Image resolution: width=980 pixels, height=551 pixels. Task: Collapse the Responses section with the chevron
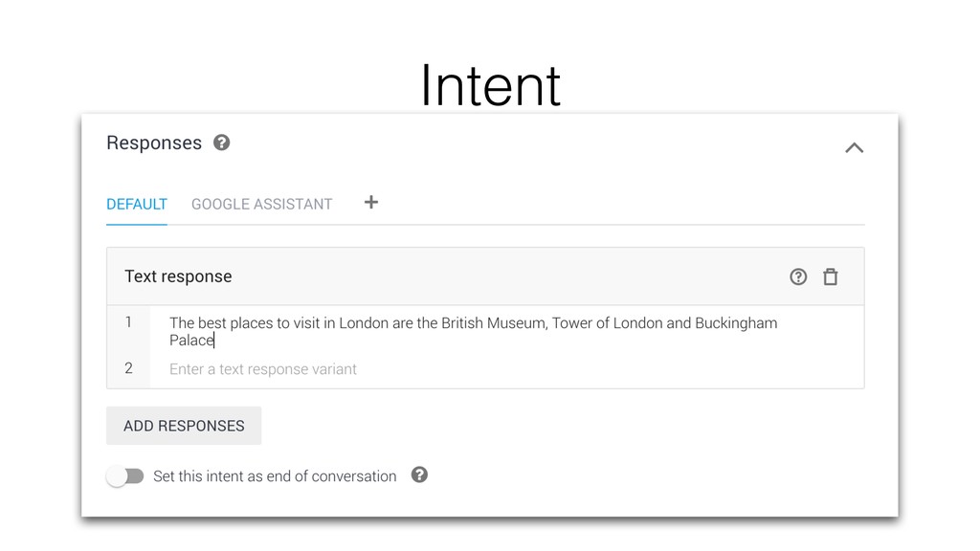854,148
